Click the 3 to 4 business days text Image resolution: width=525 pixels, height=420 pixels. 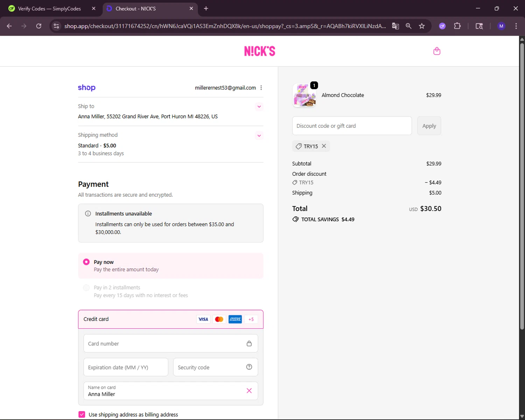click(x=101, y=153)
